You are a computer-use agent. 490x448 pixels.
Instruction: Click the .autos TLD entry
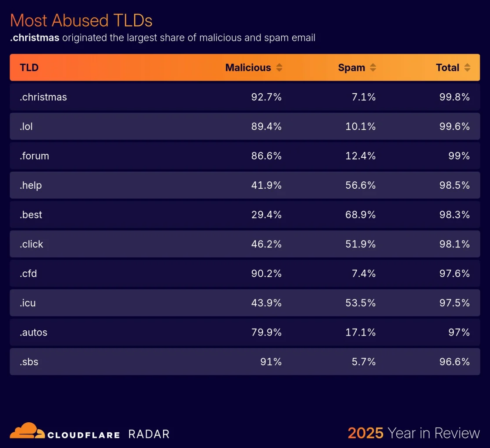34,333
